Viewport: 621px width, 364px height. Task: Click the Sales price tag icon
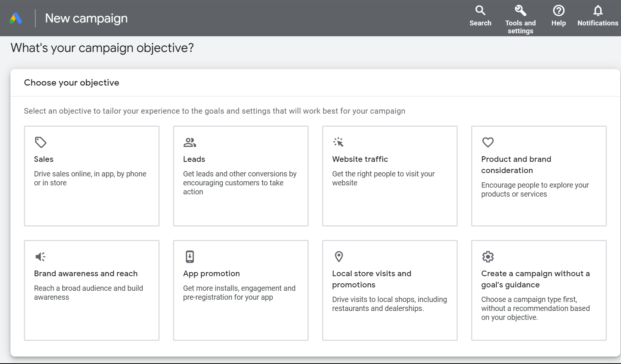point(40,142)
